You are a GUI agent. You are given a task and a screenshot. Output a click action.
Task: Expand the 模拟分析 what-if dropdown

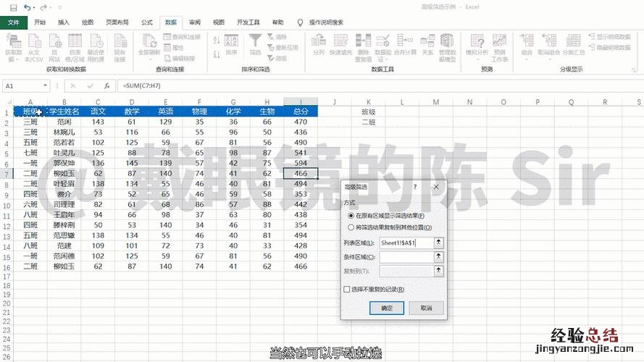point(476,45)
